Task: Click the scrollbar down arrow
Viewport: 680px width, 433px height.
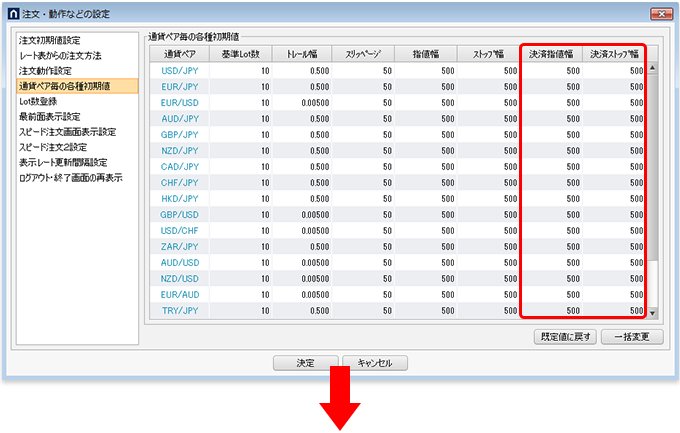Action: click(653, 312)
